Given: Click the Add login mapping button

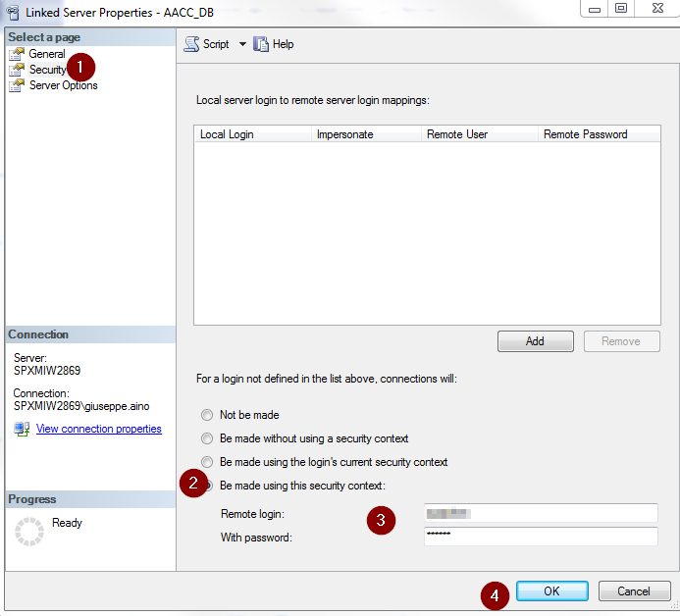Looking at the screenshot, I should point(536,341).
